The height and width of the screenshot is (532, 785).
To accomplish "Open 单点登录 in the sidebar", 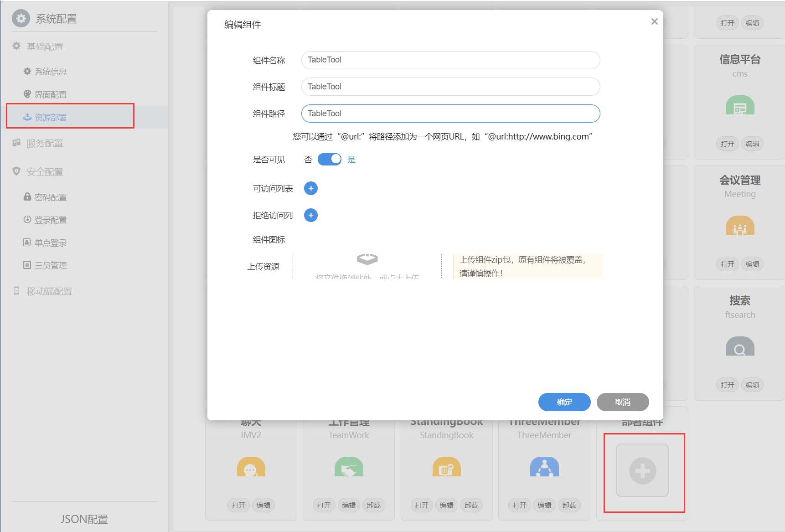I will [50, 243].
